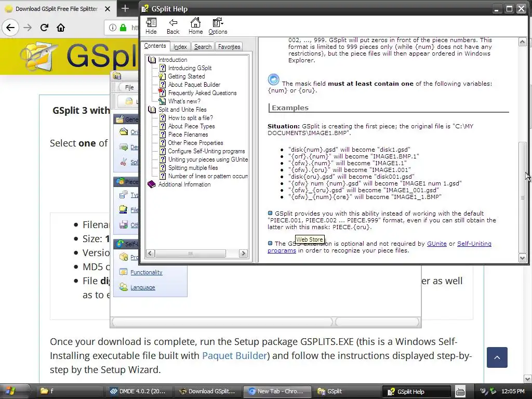532x399 pixels.
Task: Click right arrow of contents horizontal scrollbar
Action: (x=243, y=254)
